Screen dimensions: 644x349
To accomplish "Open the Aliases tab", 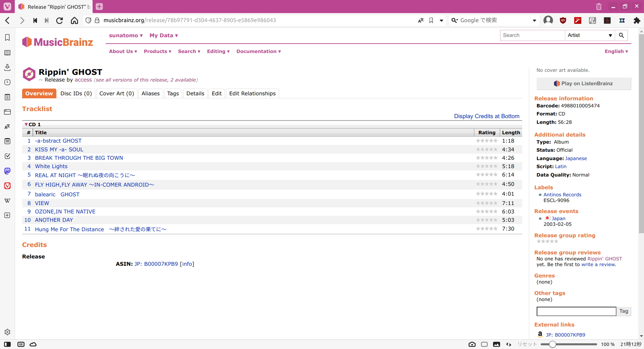I will click(151, 94).
